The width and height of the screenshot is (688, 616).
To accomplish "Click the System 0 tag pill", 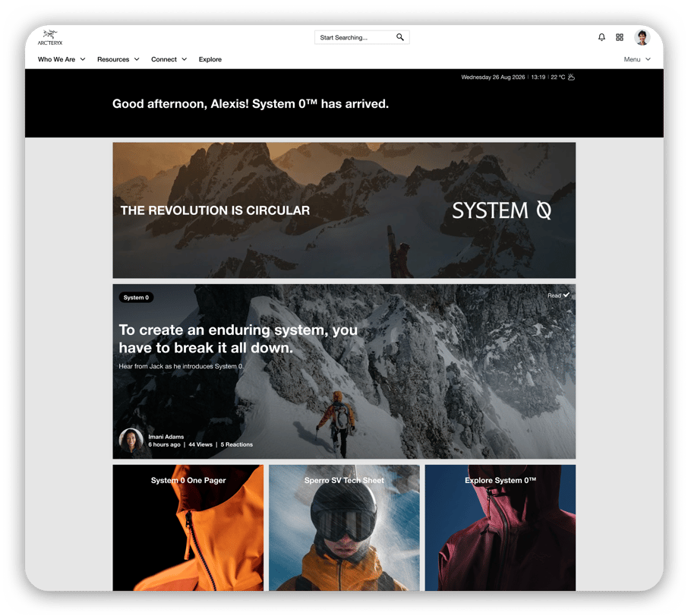I will pos(136,298).
